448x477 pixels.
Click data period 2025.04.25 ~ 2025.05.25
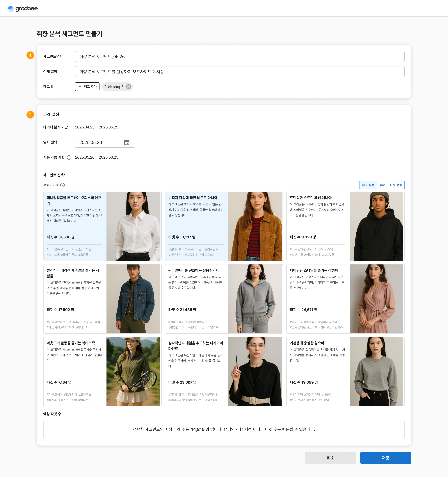[97, 127]
